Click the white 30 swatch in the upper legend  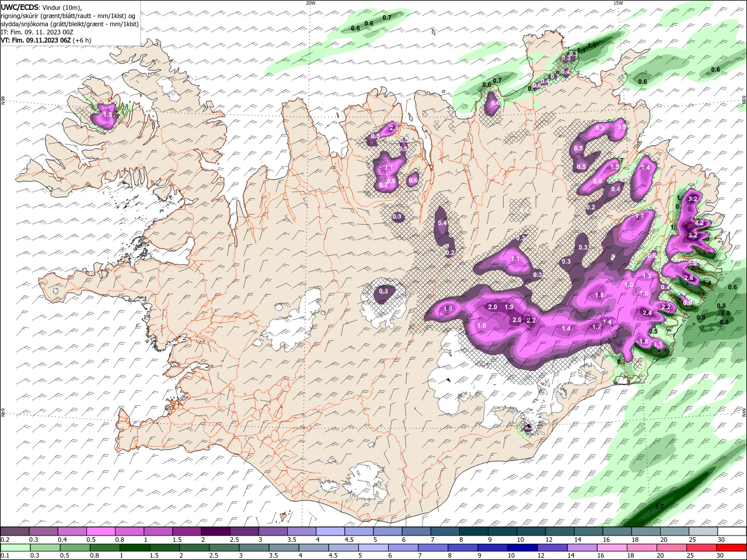click(x=731, y=531)
